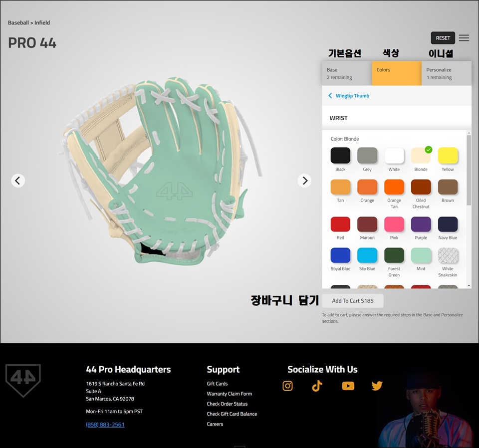
Task: Click the Wingtip Thumb back link text
Action: (353, 96)
